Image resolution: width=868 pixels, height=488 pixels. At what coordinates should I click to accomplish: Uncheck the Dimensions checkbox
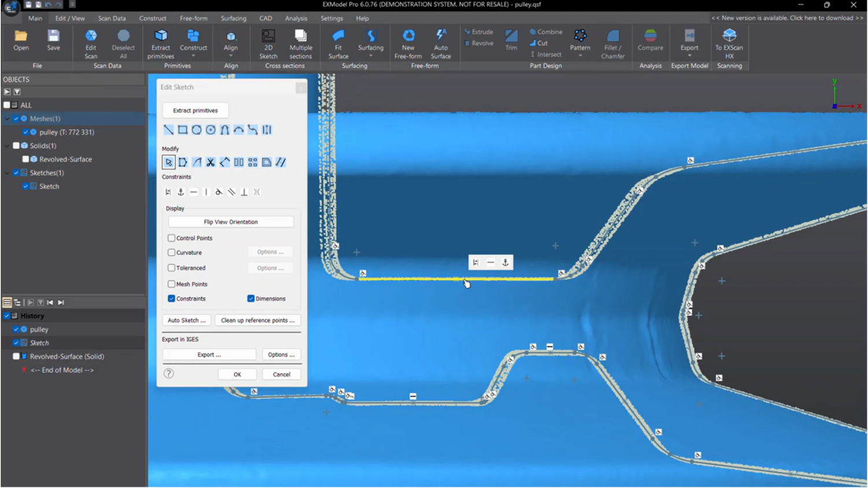[251, 298]
